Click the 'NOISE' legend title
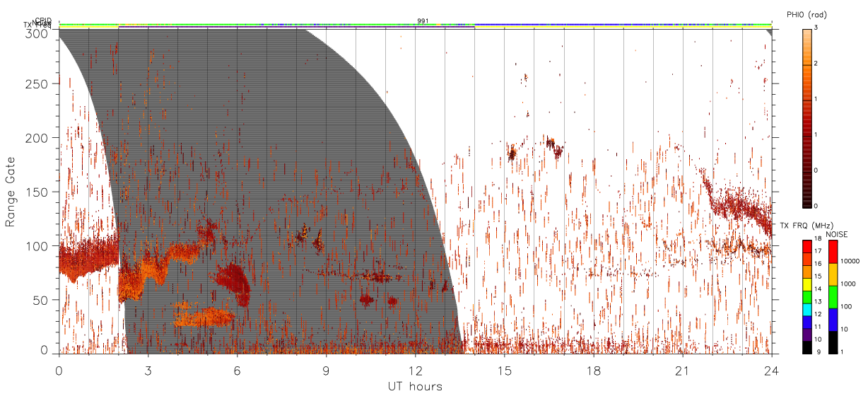 (836, 234)
